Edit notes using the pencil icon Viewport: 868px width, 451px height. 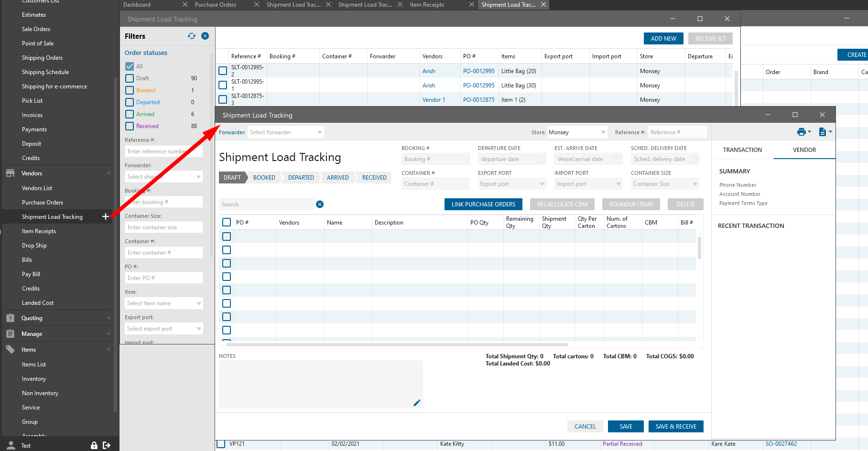click(x=417, y=403)
